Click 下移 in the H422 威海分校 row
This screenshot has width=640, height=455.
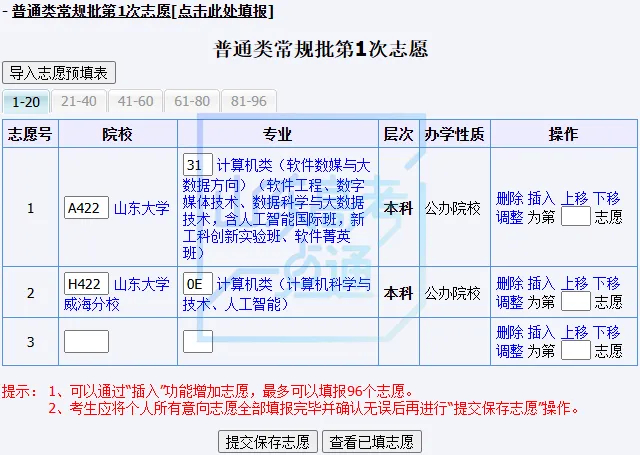click(x=607, y=283)
